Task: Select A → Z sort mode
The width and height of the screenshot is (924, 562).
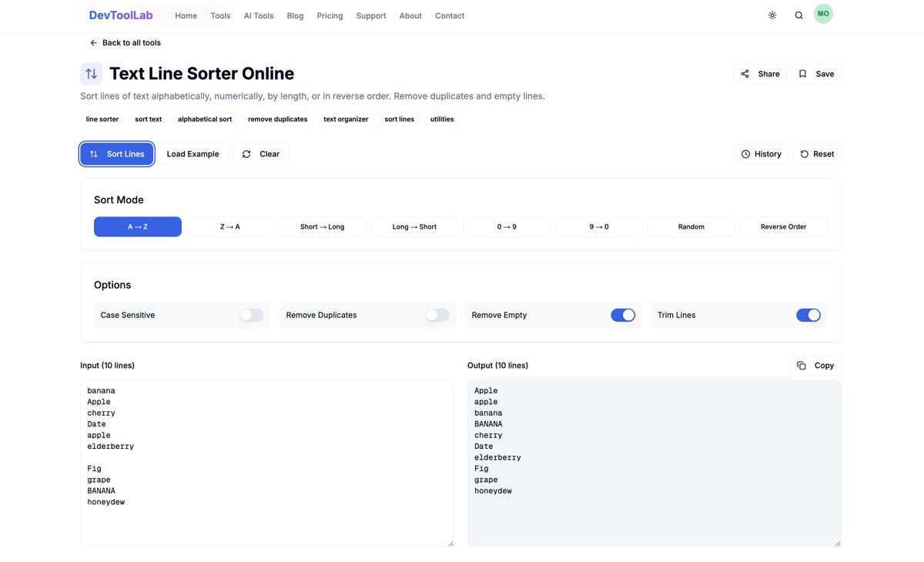Action: click(138, 227)
